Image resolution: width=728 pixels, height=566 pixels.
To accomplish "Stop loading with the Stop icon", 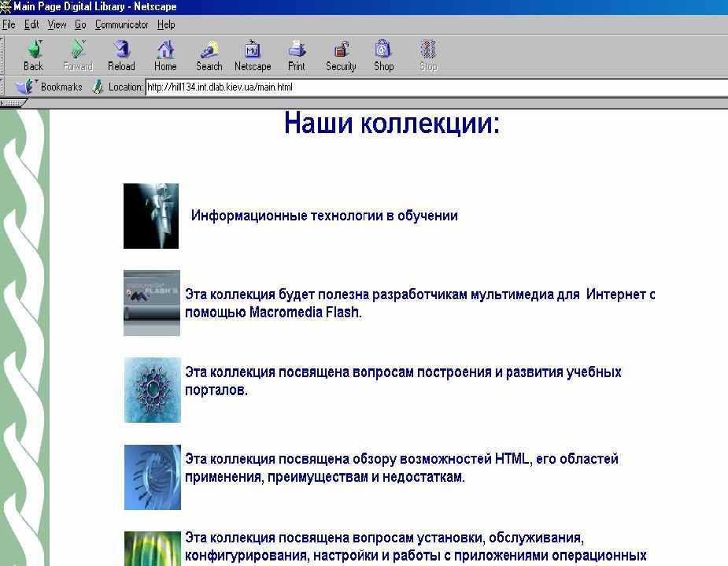I will pyautogui.click(x=428, y=55).
